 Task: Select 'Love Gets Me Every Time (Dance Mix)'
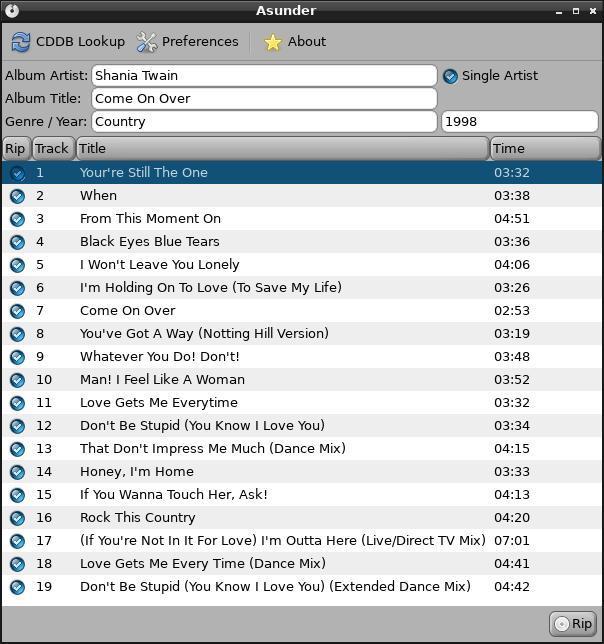(203, 564)
